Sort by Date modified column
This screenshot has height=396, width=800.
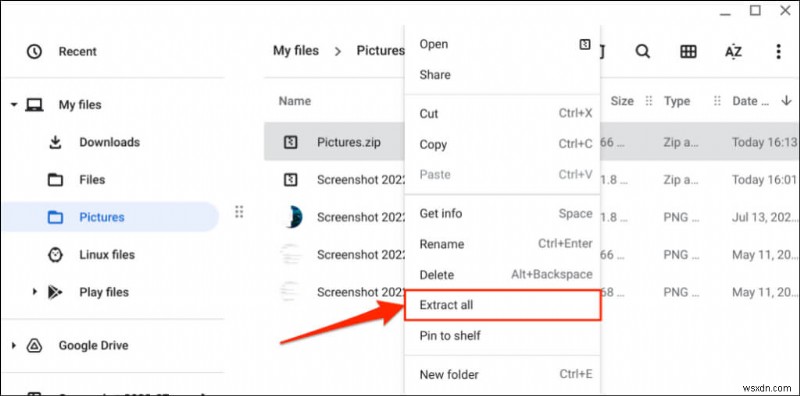tap(751, 101)
